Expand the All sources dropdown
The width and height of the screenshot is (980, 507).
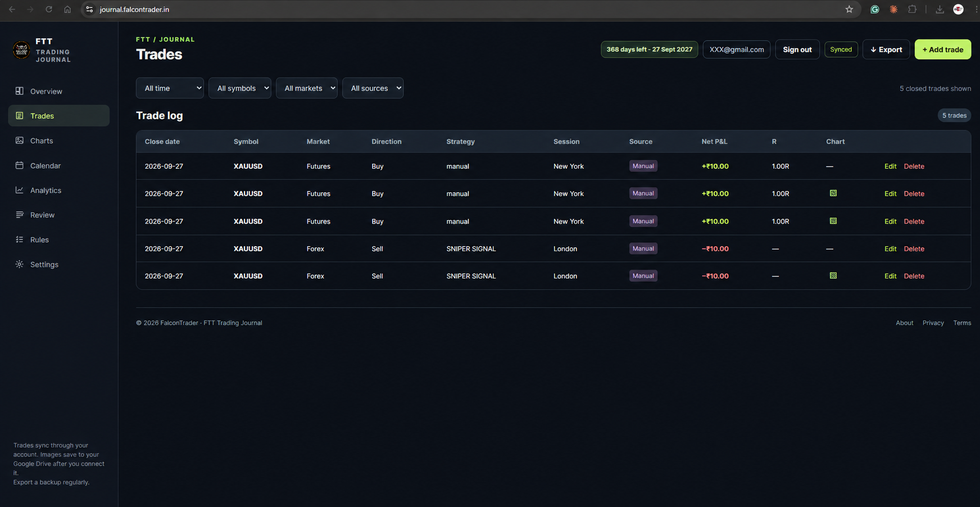[x=373, y=88]
